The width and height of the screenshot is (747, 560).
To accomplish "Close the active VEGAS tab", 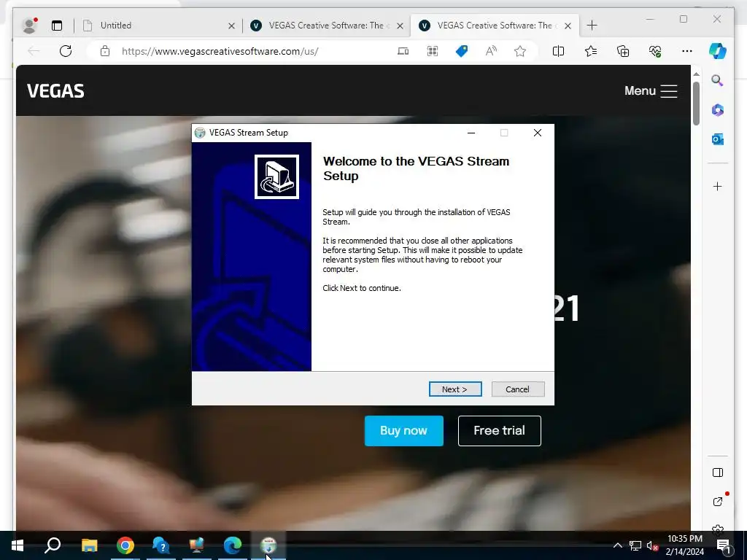I will [568, 26].
